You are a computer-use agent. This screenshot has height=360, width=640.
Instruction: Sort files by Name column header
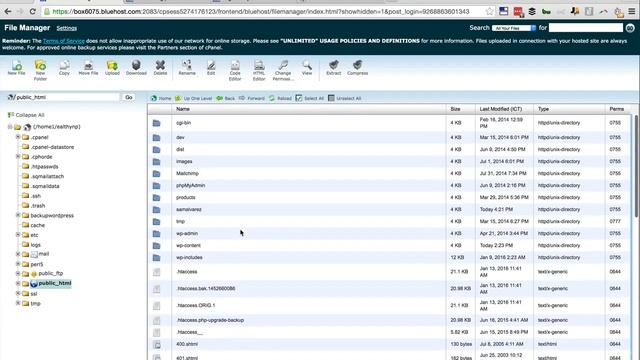309,109
